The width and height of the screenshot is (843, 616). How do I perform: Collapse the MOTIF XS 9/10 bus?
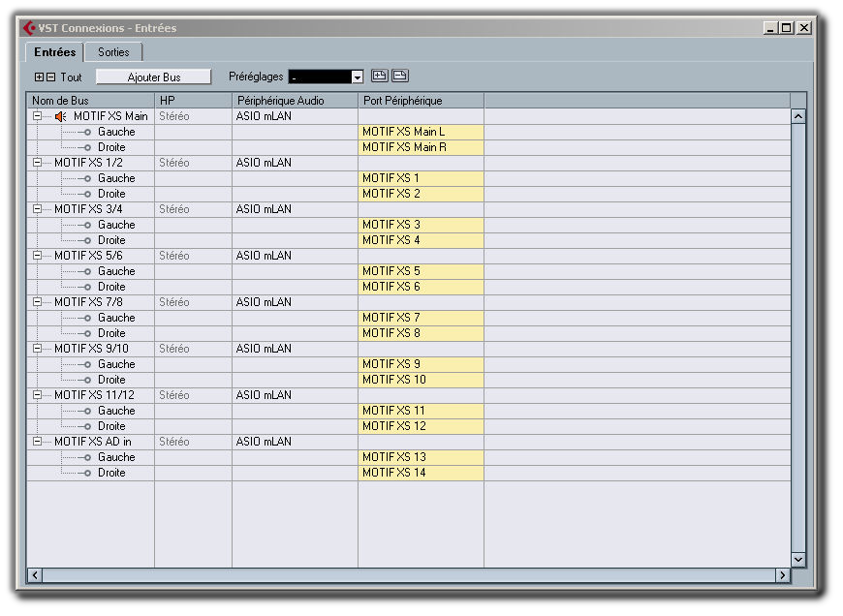pyautogui.click(x=37, y=349)
